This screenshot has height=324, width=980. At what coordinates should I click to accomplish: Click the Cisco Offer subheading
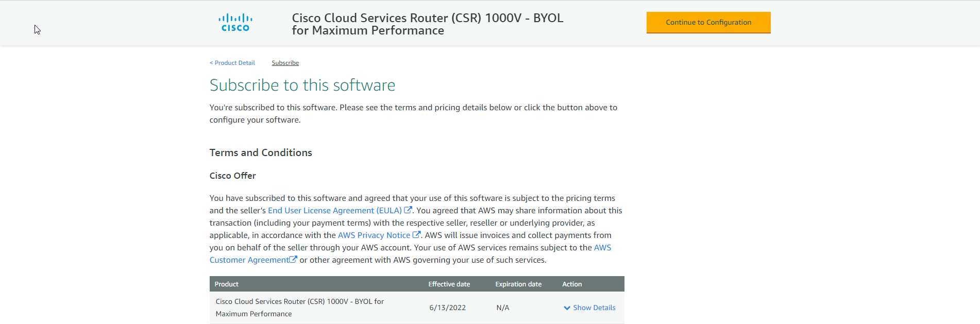point(233,176)
